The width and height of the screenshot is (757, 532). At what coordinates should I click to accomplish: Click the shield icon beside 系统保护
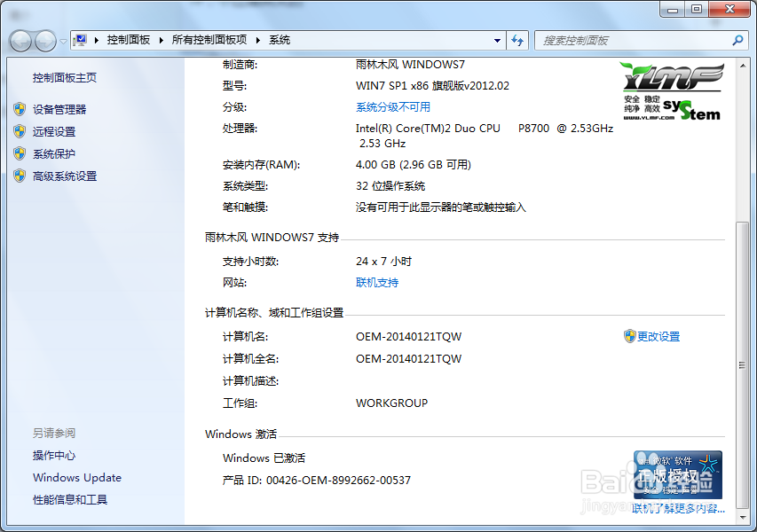20,153
